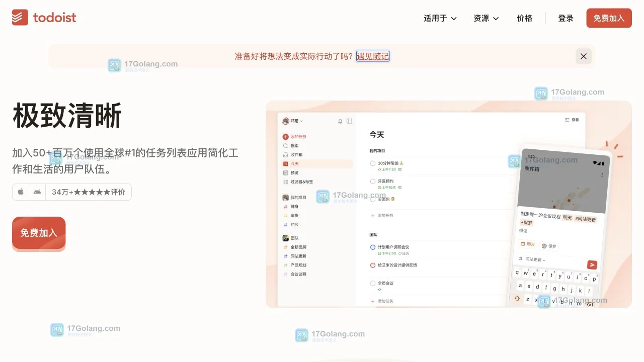Click the 过滤器&标签 grid icon

click(x=286, y=182)
